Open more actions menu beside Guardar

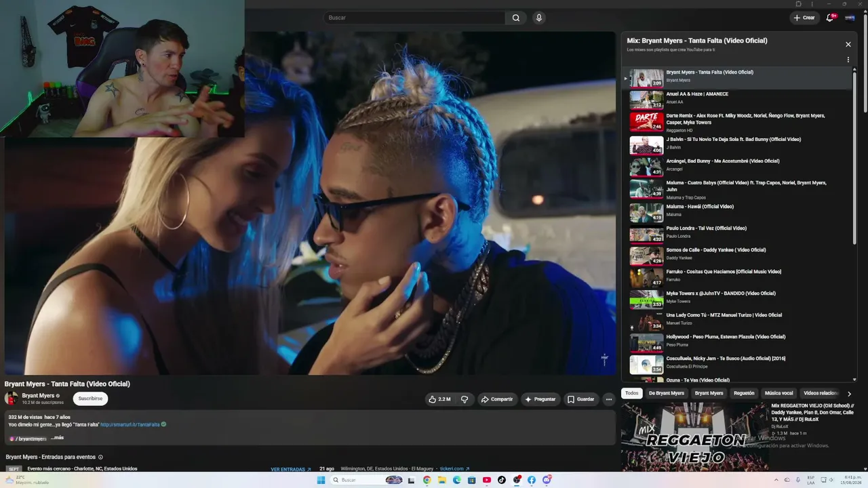coord(609,399)
